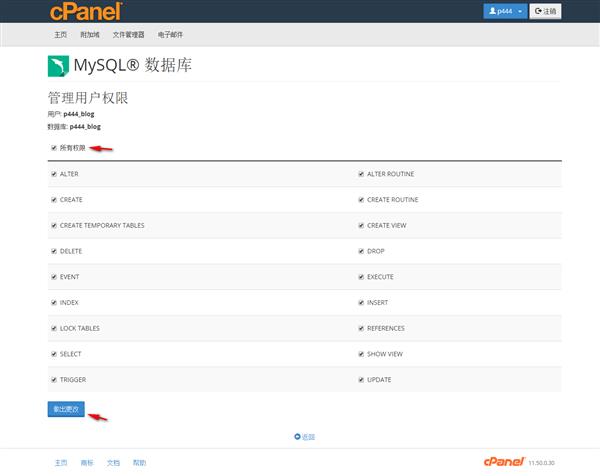Toggle the ALTER ROUTINE checkbox
The image size is (600, 476).
click(x=361, y=174)
